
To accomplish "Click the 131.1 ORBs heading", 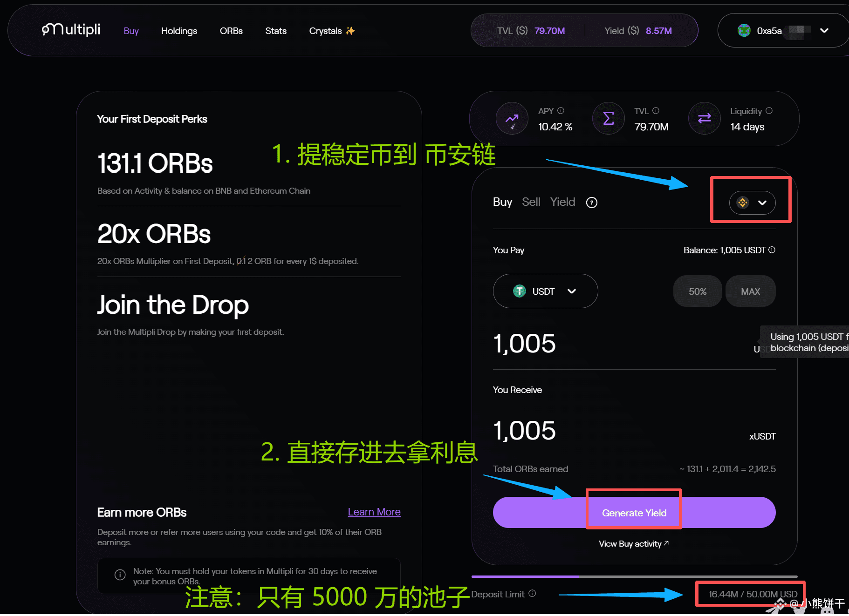I will coord(155,163).
